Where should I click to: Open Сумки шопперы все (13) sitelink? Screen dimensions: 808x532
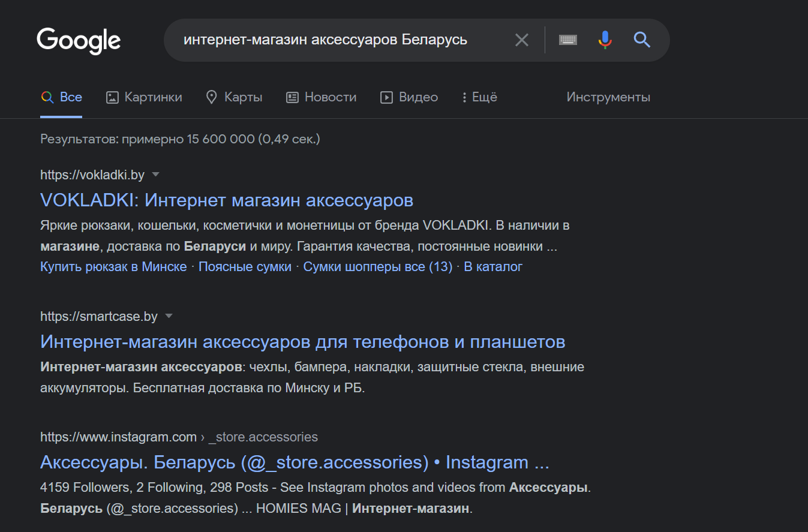point(378,267)
